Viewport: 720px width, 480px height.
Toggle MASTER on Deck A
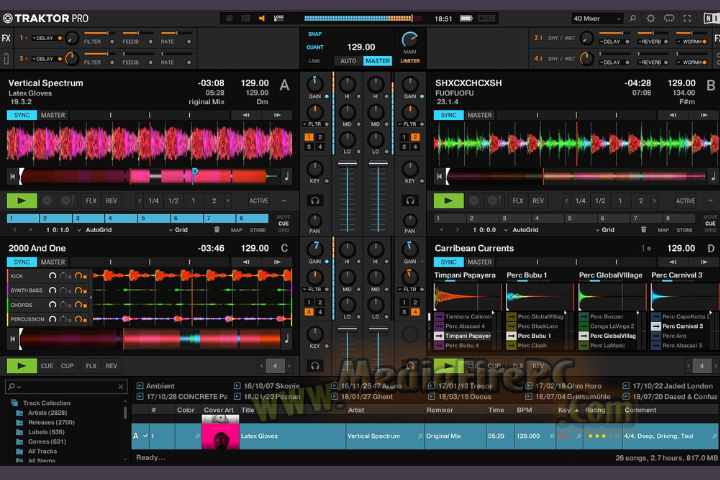pyautogui.click(x=53, y=115)
